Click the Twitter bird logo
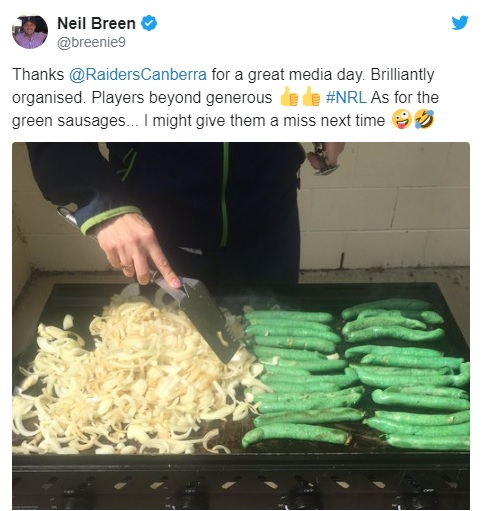 460,23
